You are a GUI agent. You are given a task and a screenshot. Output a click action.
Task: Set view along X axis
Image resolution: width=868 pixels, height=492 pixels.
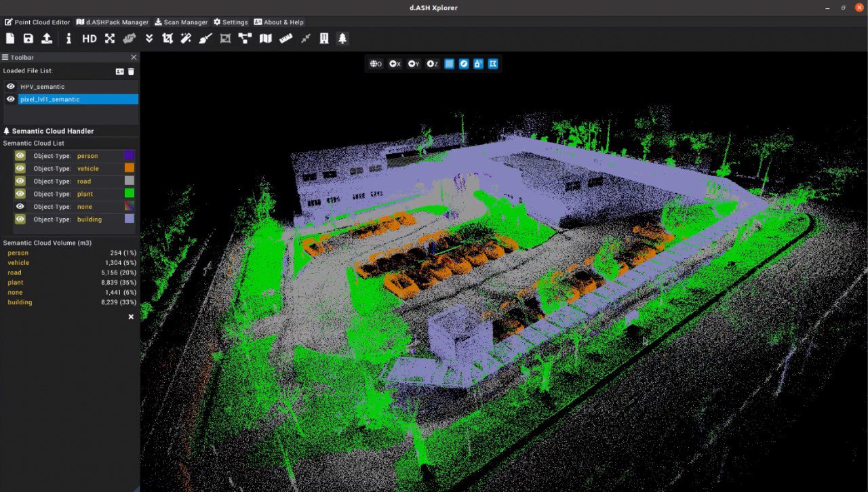pos(395,64)
